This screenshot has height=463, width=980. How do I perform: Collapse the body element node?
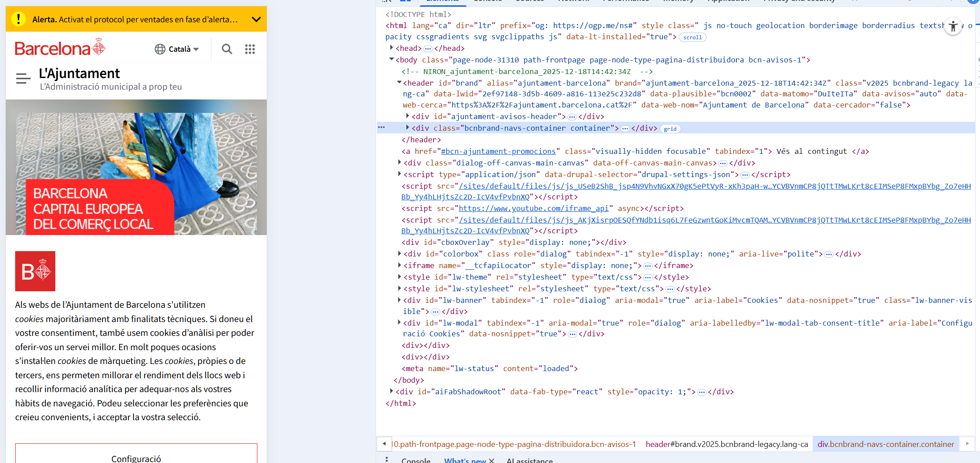(391, 59)
